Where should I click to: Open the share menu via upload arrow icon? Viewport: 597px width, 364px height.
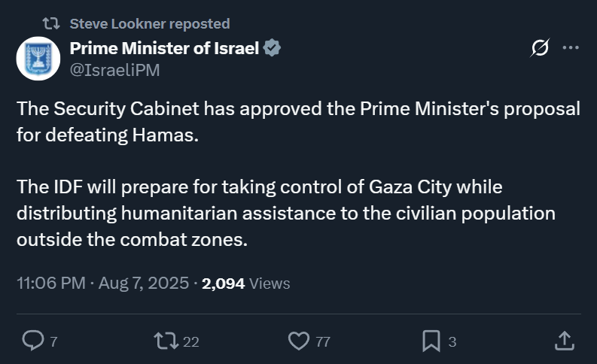click(x=565, y=341)
